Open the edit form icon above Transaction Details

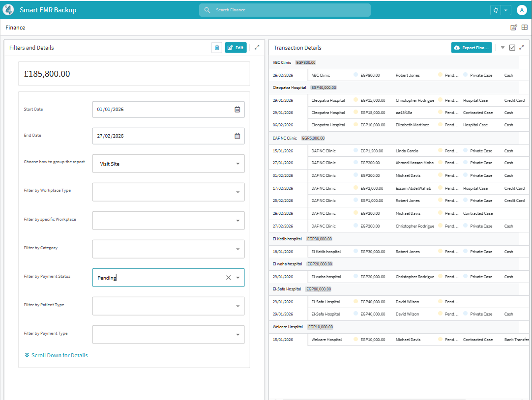coord(513,28)
